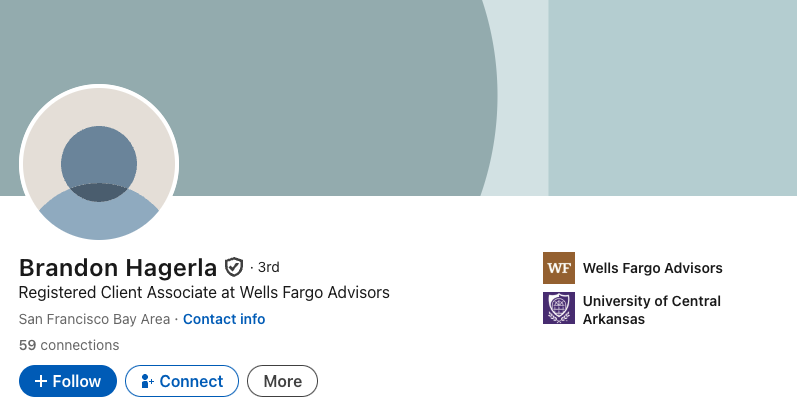Open the More actions dropdown
Viewport: 797px width, 415px height.
(283, 381)
